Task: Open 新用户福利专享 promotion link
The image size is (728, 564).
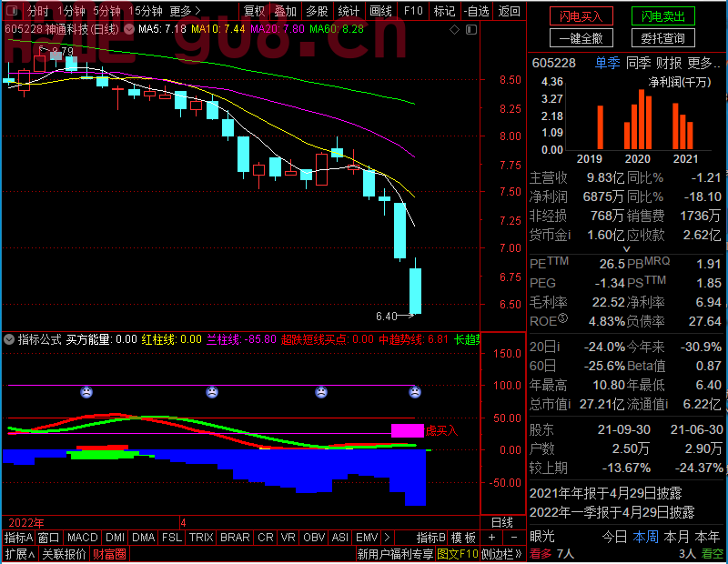Action: 395,554
